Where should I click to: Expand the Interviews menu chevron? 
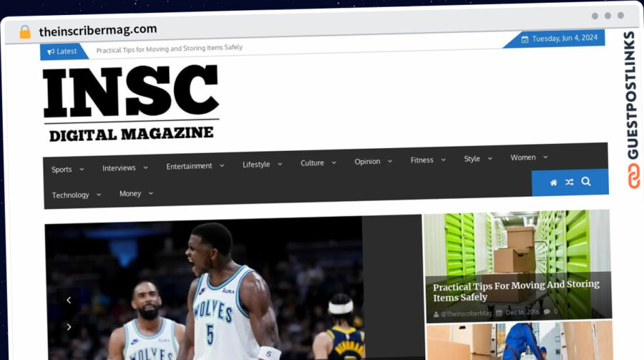(x=145, y=167)
